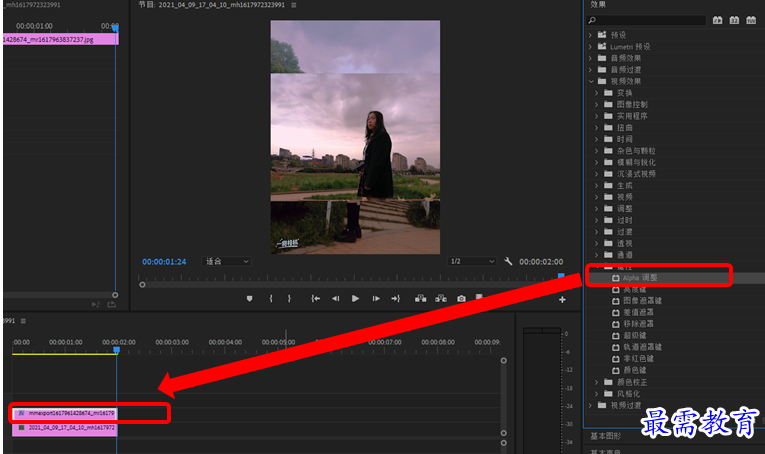This screenshot has height=454, width=765.
Task: Expand the 模糊与锐化 effects folder
Action: (596, 162)
